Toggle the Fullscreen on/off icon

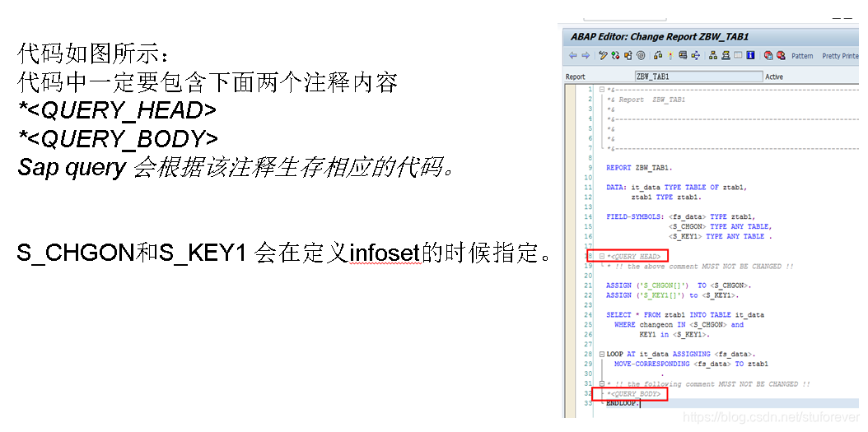738,55
